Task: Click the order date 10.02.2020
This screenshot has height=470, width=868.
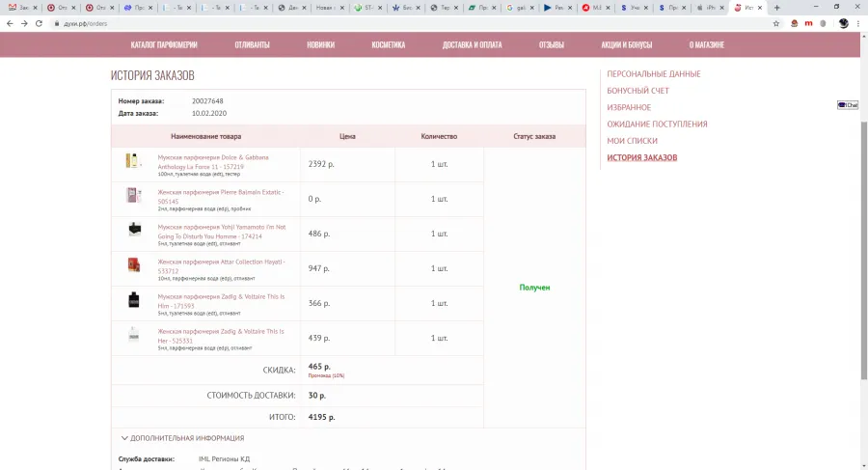Action: [209, 113]
